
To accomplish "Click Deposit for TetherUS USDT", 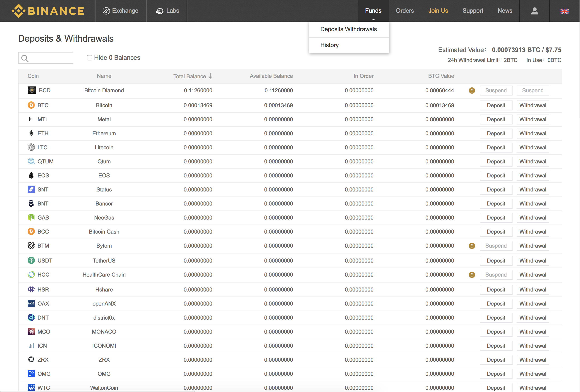I will point(496,261).
